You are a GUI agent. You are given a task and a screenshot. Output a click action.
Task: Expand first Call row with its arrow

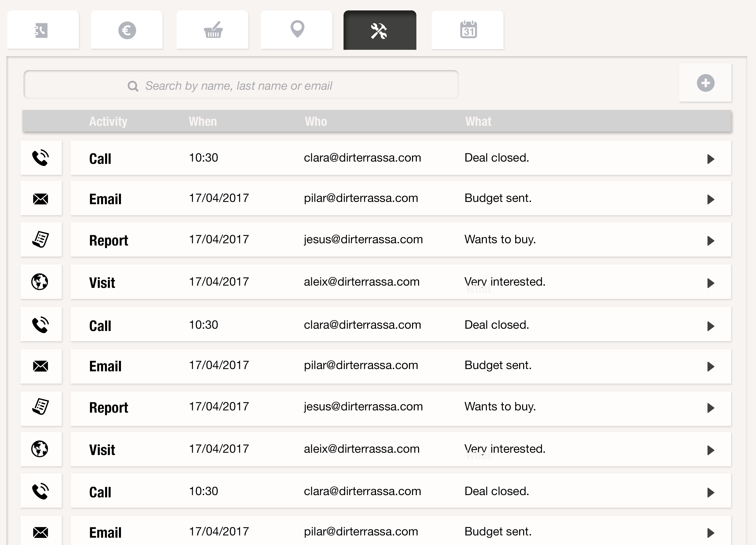coord(711,159)
